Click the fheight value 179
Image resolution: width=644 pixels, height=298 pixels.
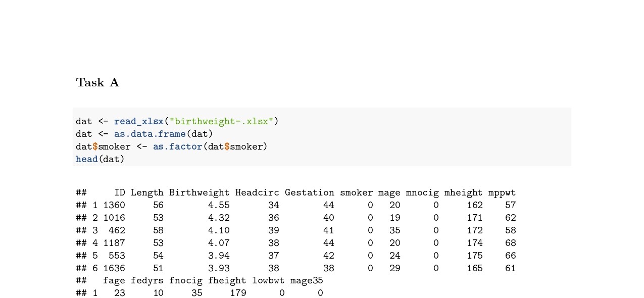pos(237,293)
